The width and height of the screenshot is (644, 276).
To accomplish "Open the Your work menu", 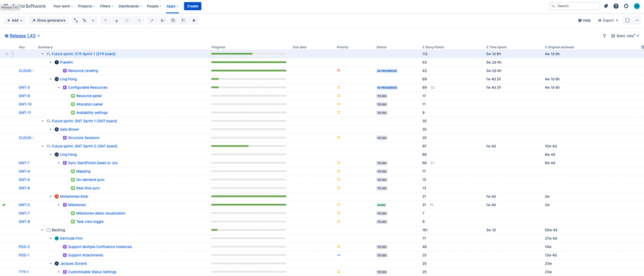I will coord(63,6).
